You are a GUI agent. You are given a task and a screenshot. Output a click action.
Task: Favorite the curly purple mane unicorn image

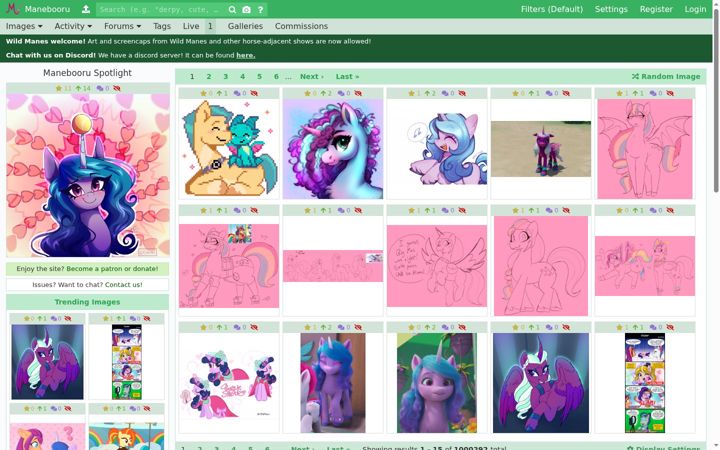(x=308, y=93)
